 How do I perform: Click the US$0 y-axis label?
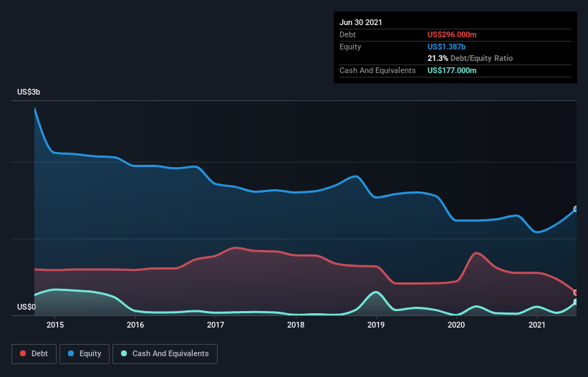pyautogui.click(x=26, y=307)
